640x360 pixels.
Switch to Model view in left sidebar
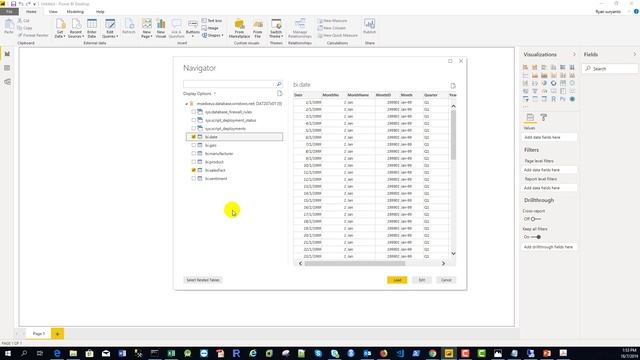pyautogui.click(x=7, y=82)
